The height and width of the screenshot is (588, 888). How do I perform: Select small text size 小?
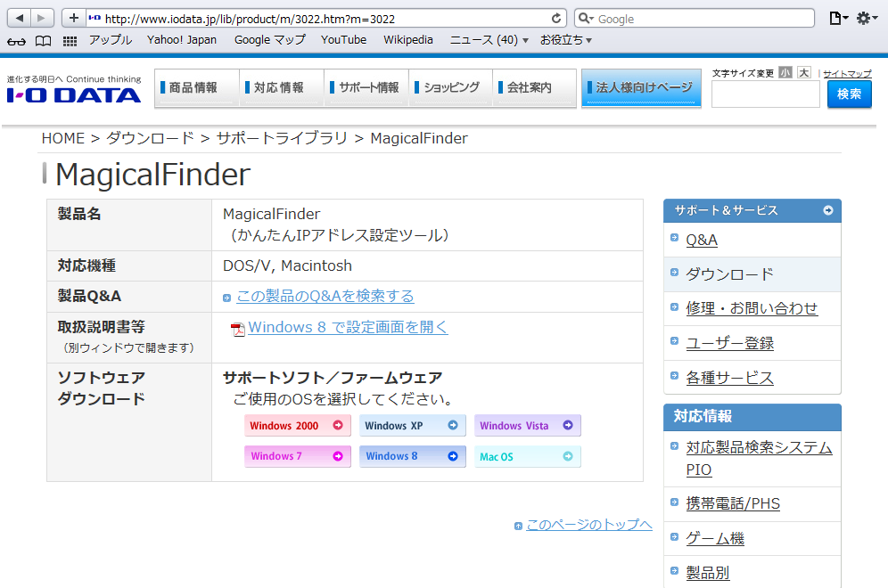pyautogui.click(x=785, y=72)
